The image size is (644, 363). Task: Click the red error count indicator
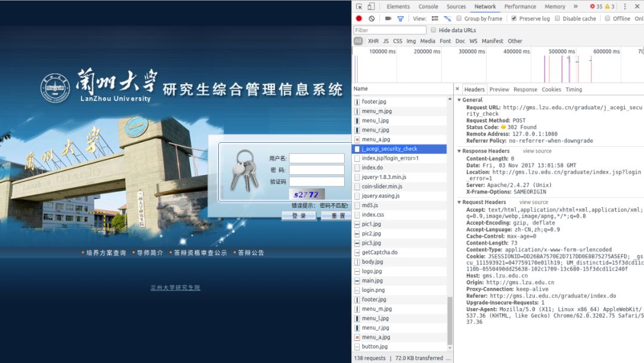coord(596,7)
